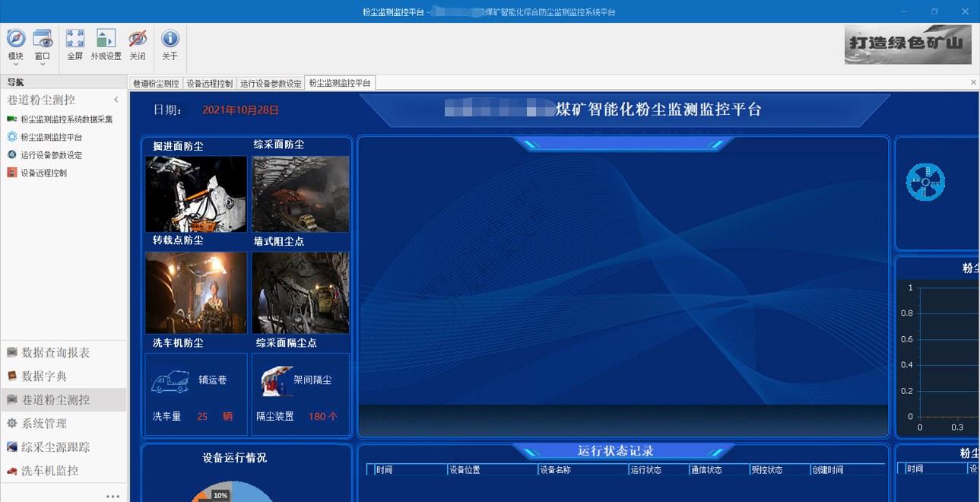Image resolution: width=980 pixels, height=502 pixels.
Task: Open the 掘进面防尘 image thumbnail
Action: (x=195, y=193)
